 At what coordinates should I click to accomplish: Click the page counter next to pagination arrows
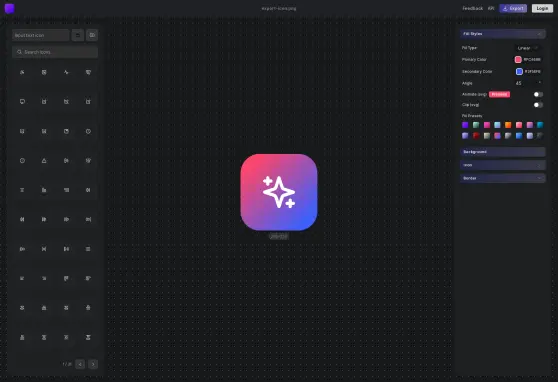pyautogui.click(x=67, y=364)
